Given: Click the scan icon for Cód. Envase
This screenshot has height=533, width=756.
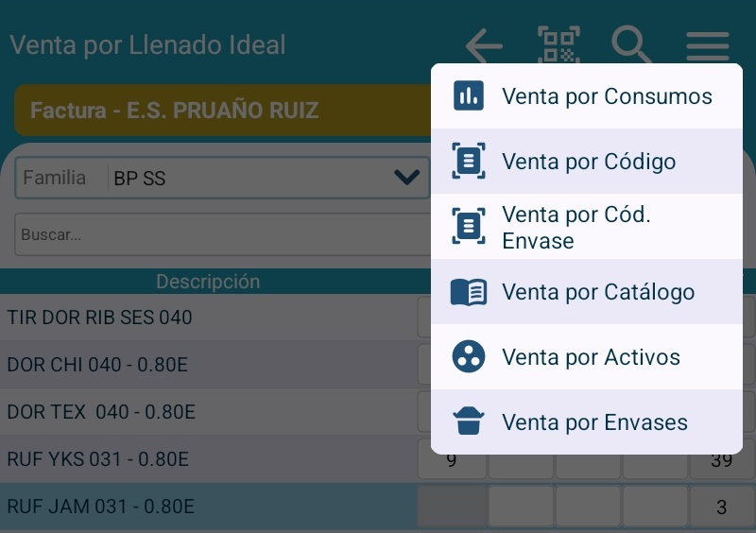Looking at the screenshot, I should 469,227.
